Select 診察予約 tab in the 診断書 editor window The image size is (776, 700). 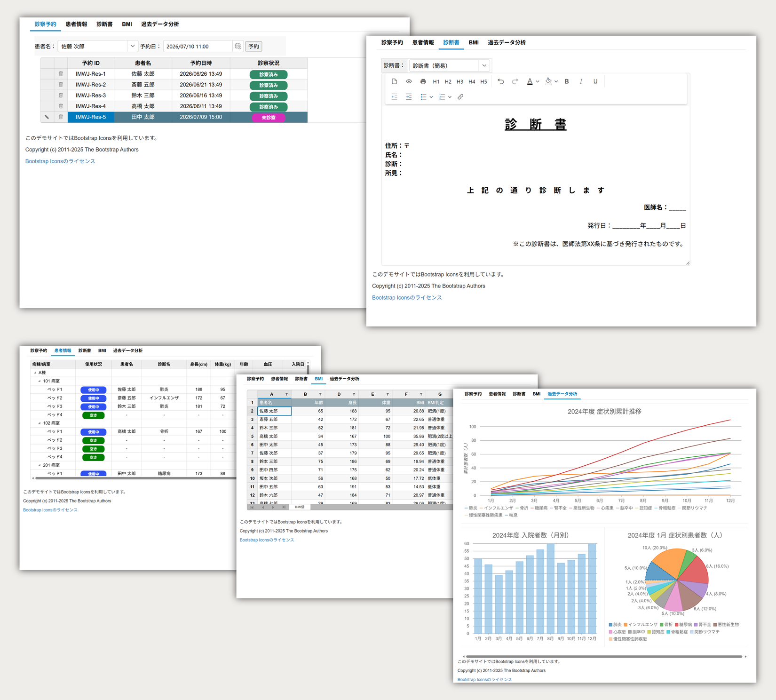click(x=392, y=42)
